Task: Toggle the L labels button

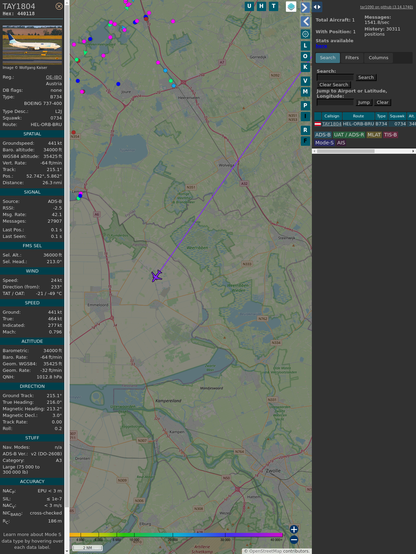Action: coord(305,46)
